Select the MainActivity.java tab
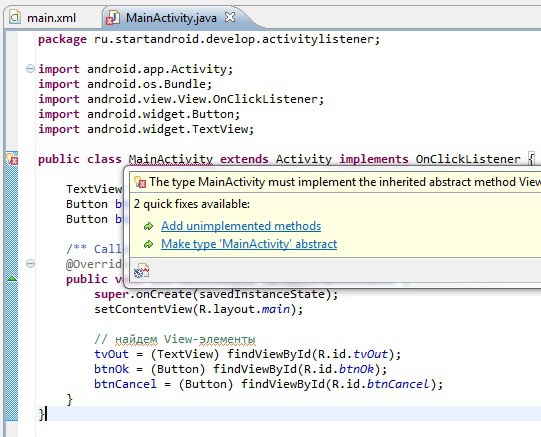 171,18
